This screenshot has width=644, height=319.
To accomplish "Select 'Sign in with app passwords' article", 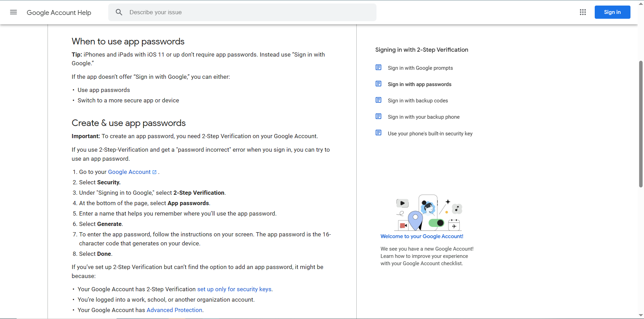I will click(x=420, y=84).
